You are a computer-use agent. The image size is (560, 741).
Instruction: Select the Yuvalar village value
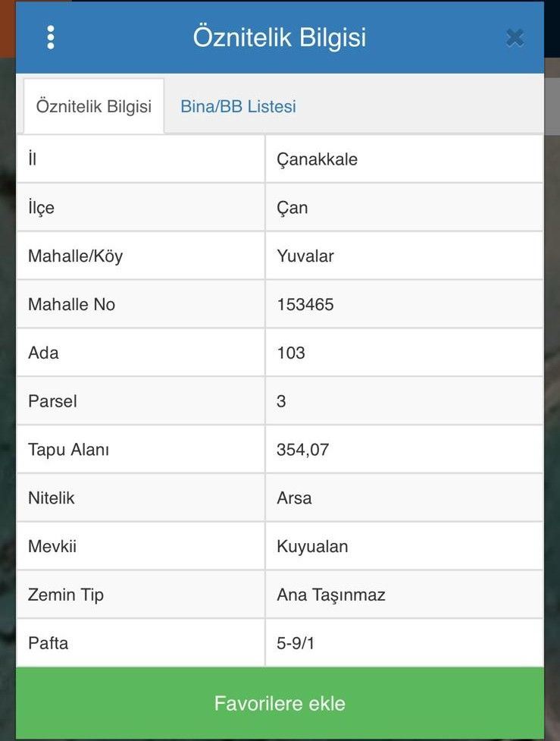tap(305, 256)
